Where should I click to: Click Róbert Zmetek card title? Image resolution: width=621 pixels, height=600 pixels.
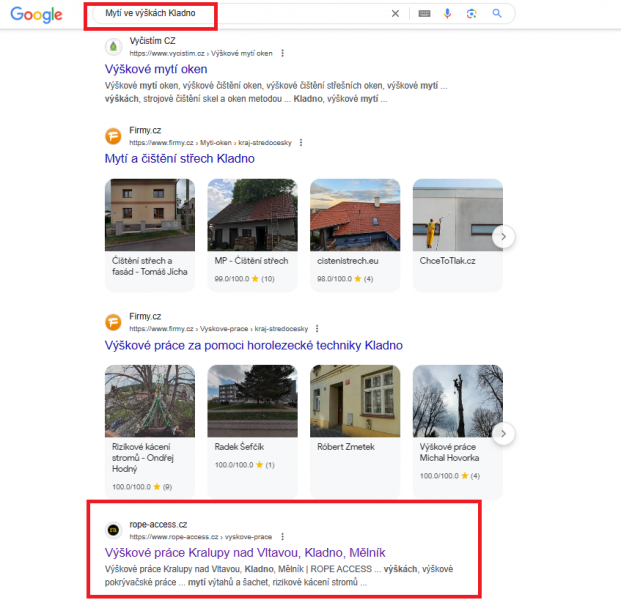click(x=346, y=447)
